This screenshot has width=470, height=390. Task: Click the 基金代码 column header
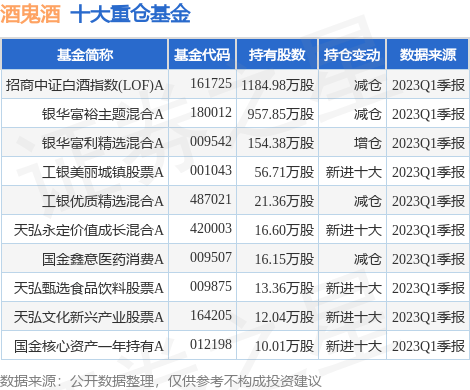point(202,54)
